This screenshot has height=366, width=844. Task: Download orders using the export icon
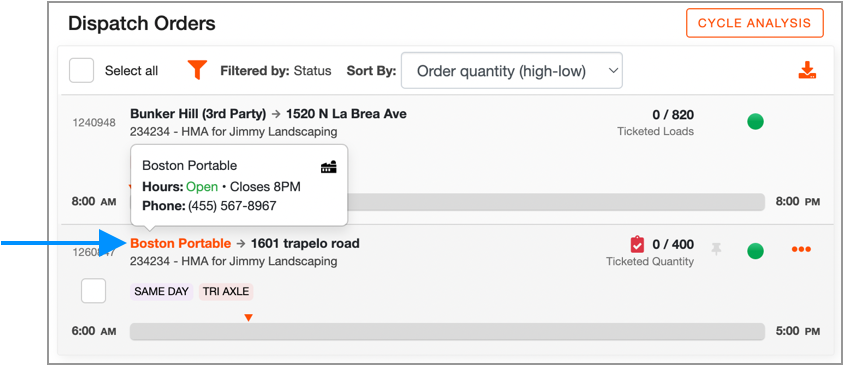coord(807,71)
